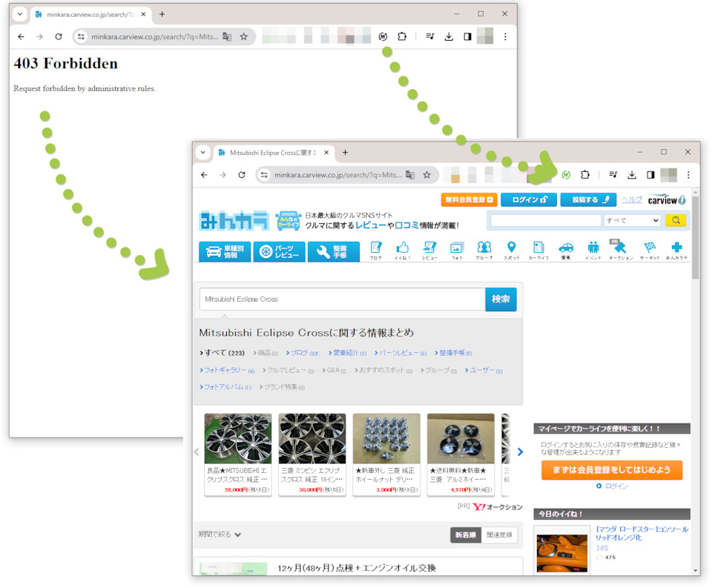712x588 pixels.
Task: Open the 整備手帳 tab in main navigation
Action: (x=334, y=251)
